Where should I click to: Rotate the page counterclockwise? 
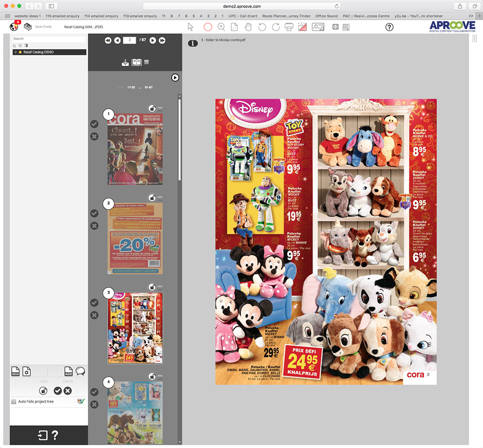point(261,27)
